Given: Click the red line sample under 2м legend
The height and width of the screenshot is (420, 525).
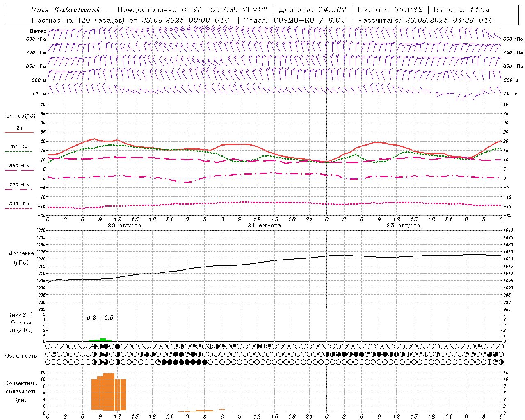Looking at the screenshot, I should pyautogui.click(x=18, y=132).
